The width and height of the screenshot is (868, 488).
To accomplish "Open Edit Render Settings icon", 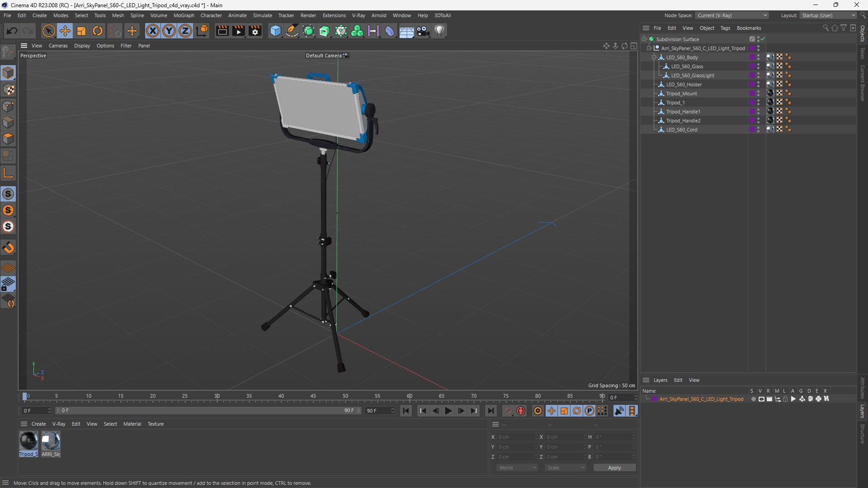I will pyautogui.click(x=255, y=31).
